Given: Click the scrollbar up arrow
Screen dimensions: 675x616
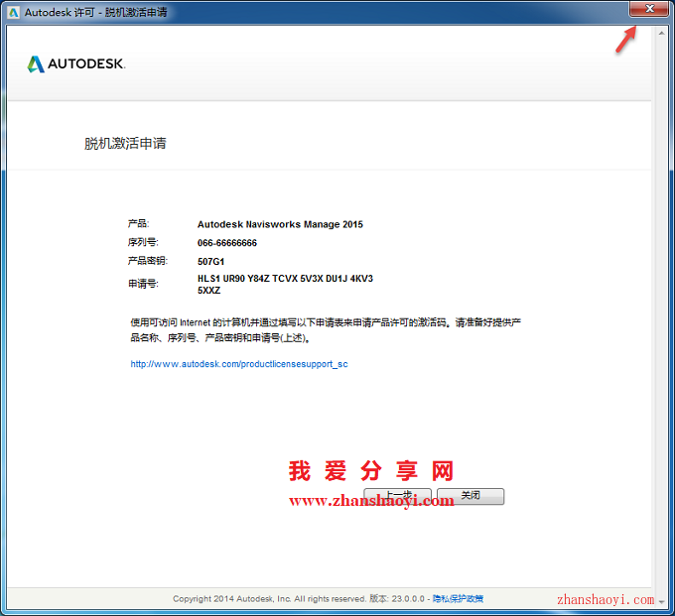Looking at the screenshot, I should click(x=662, y=33).
